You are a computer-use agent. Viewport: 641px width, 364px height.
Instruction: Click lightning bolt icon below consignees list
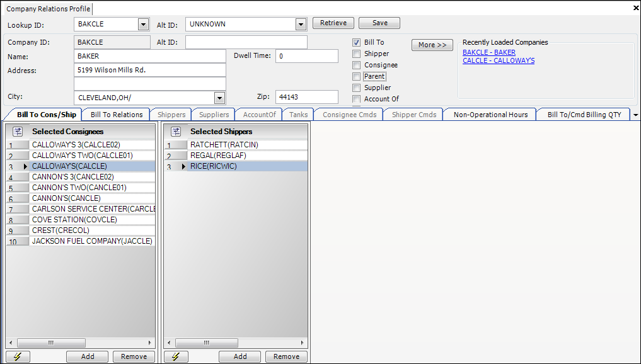coord(18,356)
